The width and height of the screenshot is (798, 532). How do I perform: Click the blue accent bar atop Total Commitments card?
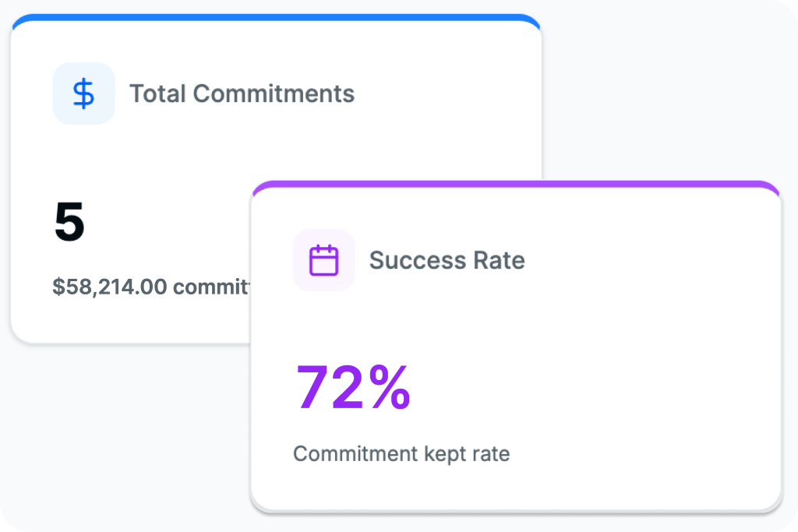(x=276, y=18)
